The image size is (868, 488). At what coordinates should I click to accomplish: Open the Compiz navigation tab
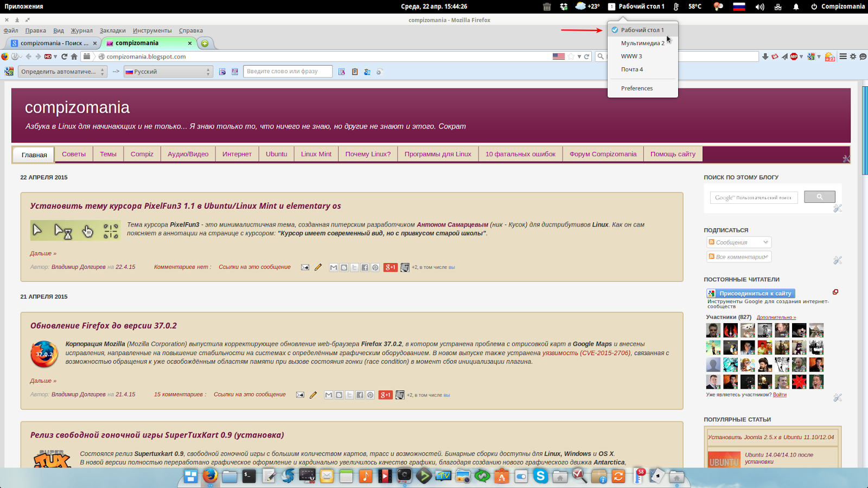pos(142,154)
